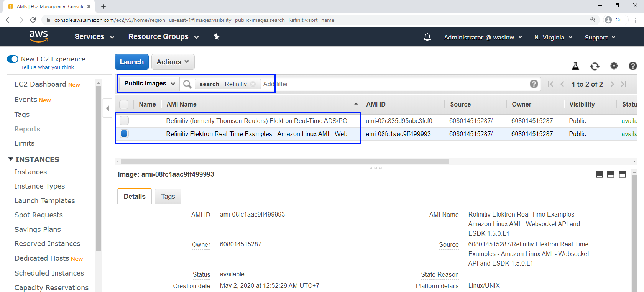Viewport: 644px width, 292px height.
Task: Open Instance Types in sidebar
Action: (40, 186)
